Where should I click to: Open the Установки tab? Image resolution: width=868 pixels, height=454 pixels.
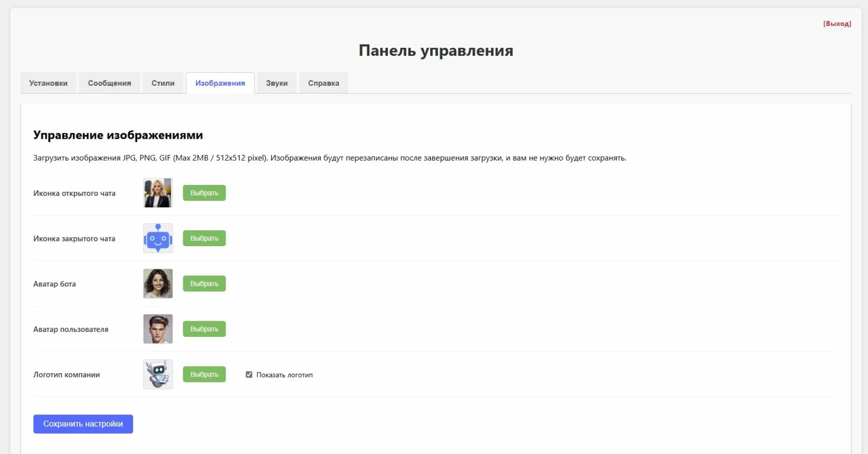(x=48, y=83)
